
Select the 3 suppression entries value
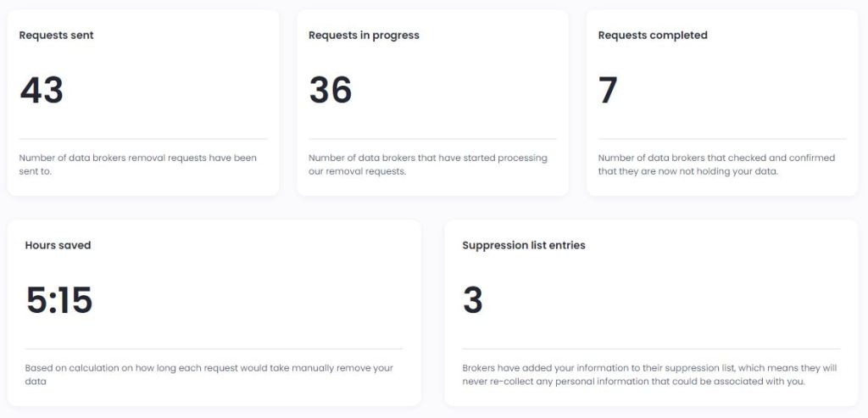pyautogui.click(x=473, y=300)
